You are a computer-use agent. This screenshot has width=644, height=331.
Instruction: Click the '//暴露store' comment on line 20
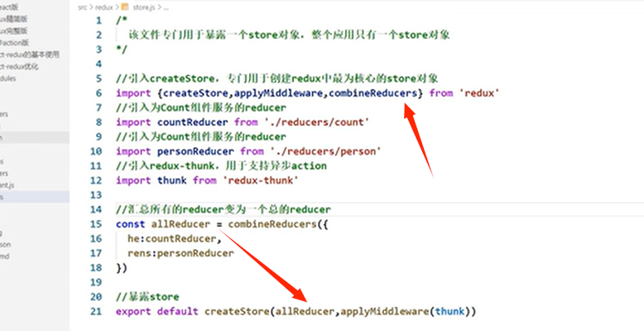(x=147, y=297)
